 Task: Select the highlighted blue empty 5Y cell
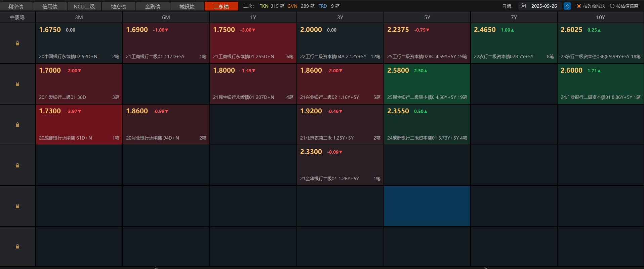[427, 206]
